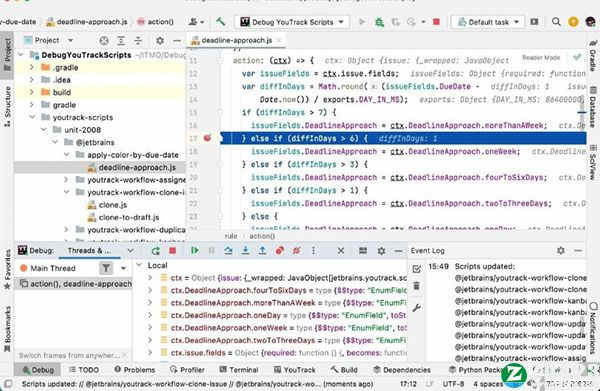Viewport: 600px width, 391px height.
Task: Expand the build folder
Action: point(32,92)
